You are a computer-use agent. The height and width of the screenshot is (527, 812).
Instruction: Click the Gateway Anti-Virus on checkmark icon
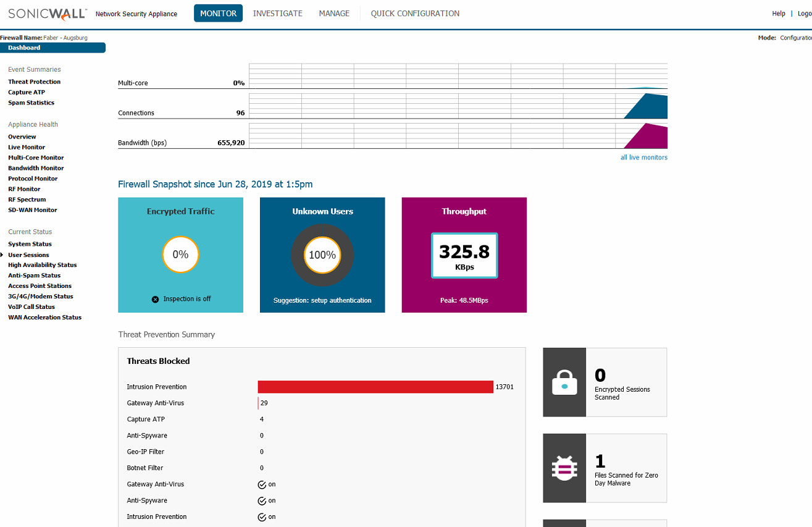coord(262,484)
